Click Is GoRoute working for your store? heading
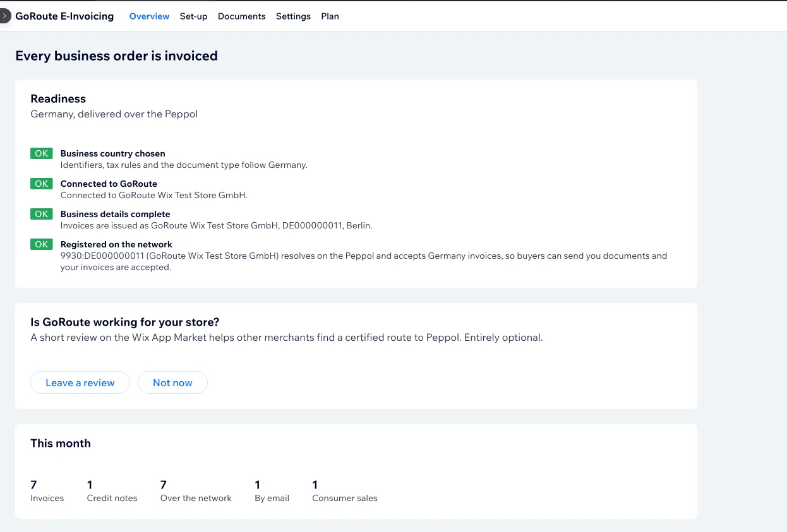The image size is (787, 532). 125,322
